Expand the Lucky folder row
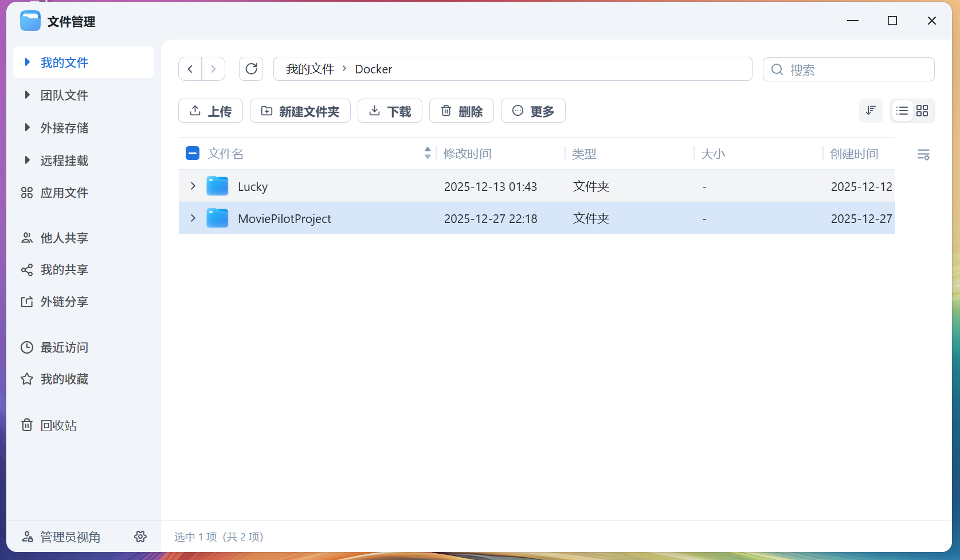The width and height of the screenshot is (960, 560). coord(193,186)
